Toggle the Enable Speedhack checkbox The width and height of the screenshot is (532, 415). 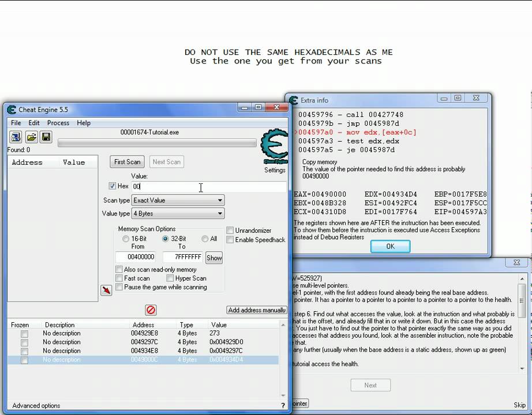pyautogui.click(x=230, y=240)
